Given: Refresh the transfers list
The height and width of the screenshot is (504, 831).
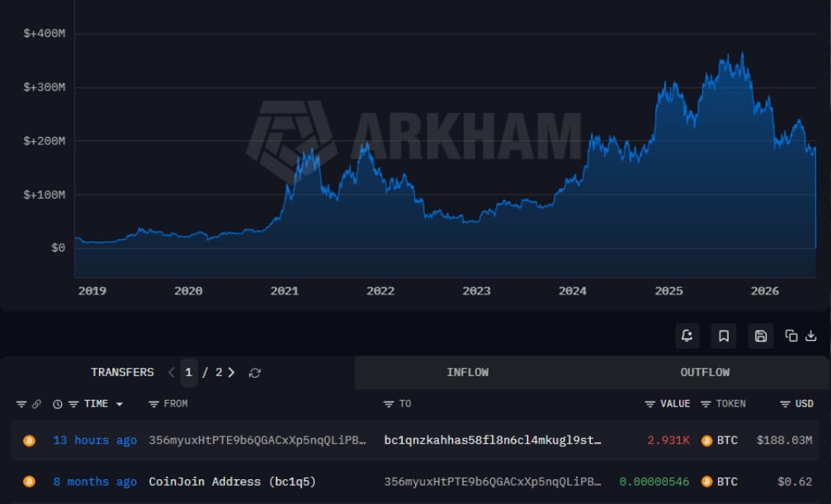Looking at the screenshot, I should point(255,373).
